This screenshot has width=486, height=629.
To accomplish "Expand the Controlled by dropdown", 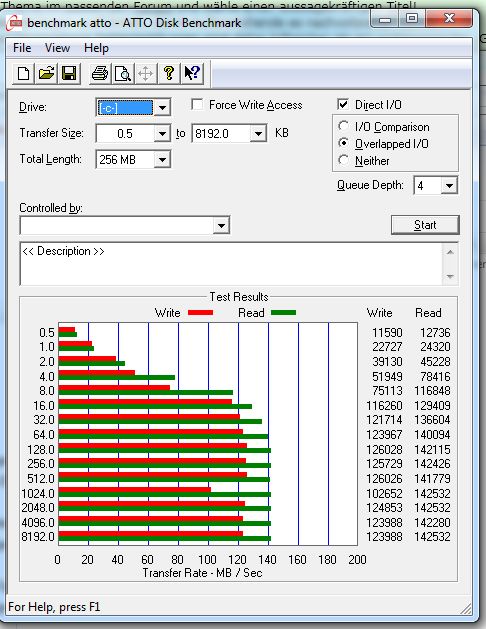I will 221,225.
